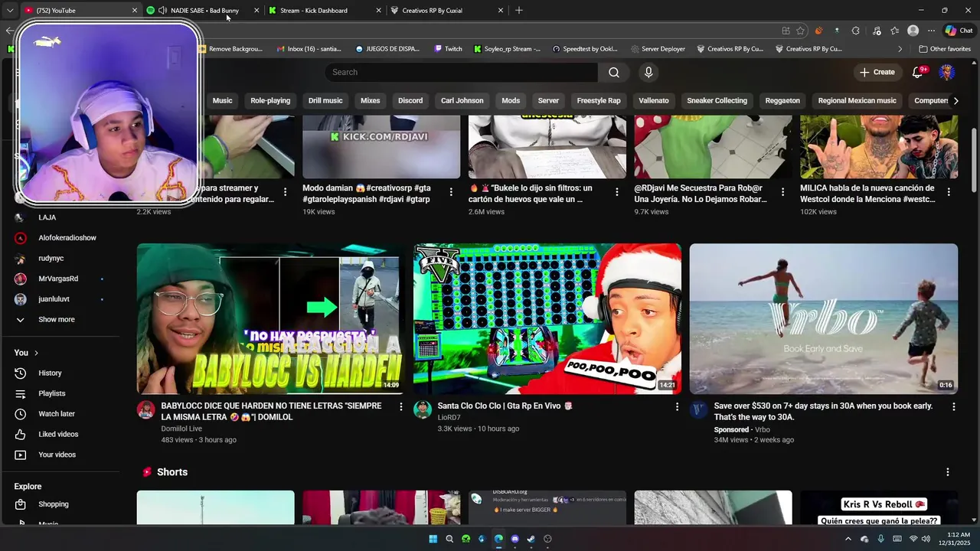Screen dimensions: 980x551
Task: Open the Server Deployer bookmark
Action: click(x=658, y=49)
